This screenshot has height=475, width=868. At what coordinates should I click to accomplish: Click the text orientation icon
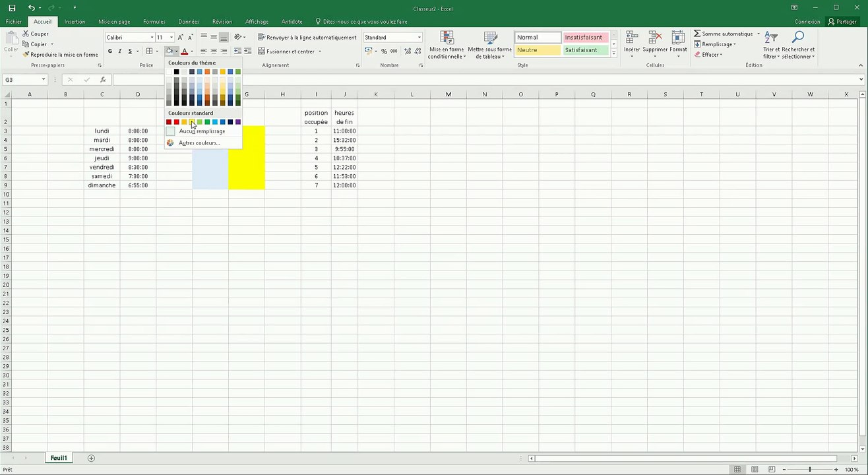point(238,37)
